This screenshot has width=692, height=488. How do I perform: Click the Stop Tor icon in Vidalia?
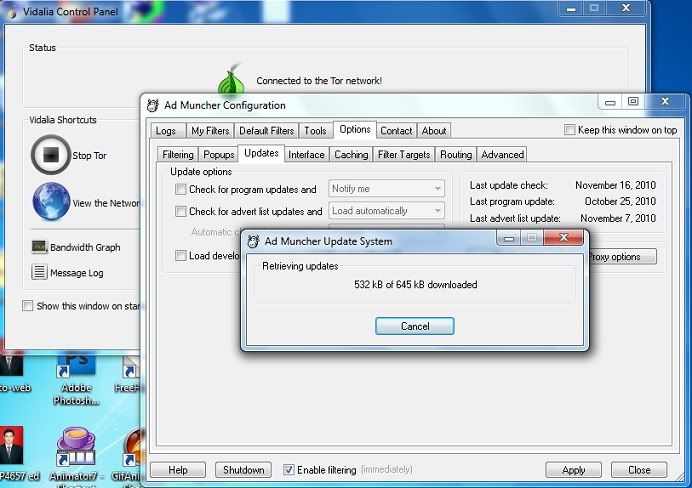click(51, 155)
